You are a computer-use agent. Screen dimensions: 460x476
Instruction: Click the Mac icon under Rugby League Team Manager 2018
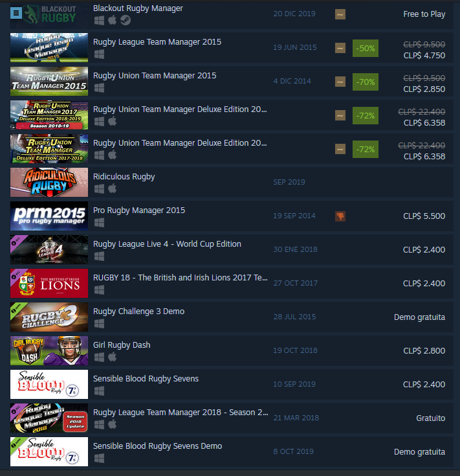click(x=112, y=424)
